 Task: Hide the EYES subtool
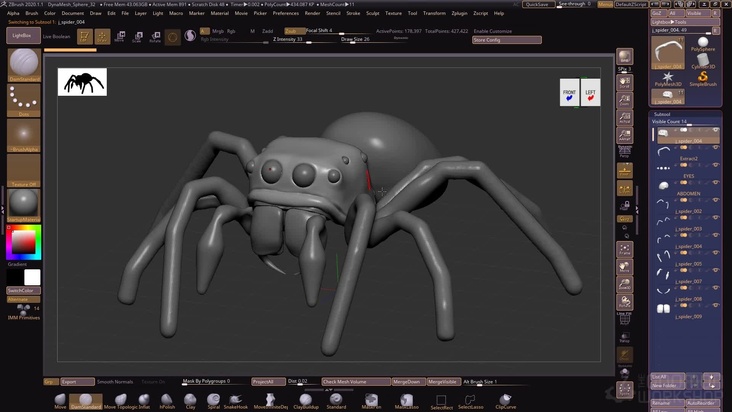[715, 182]
